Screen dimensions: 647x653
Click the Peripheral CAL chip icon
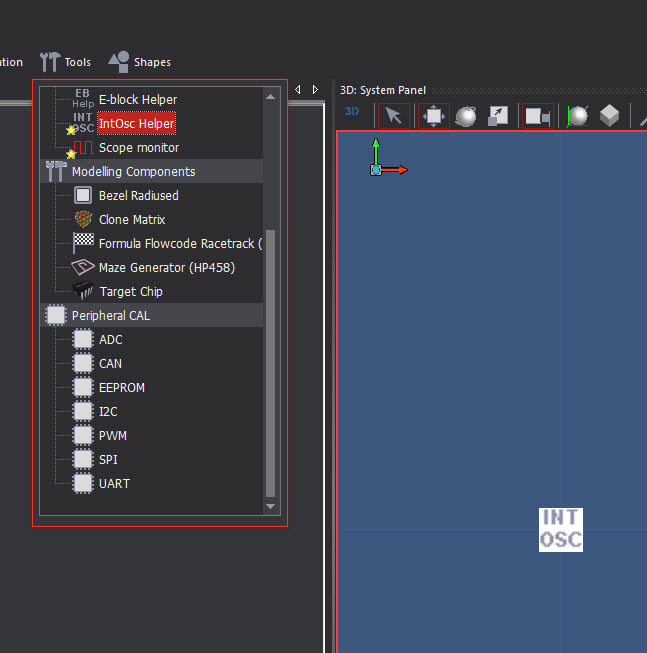coord(56,315)
